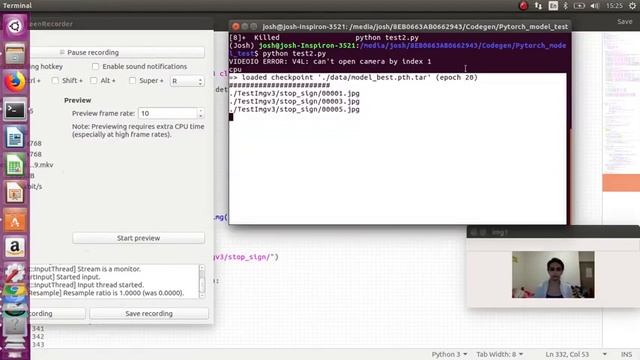Click the 'loaded checkpoint' line in terminal
Screen dimensions: 640x360
click(x=353, y=77)
